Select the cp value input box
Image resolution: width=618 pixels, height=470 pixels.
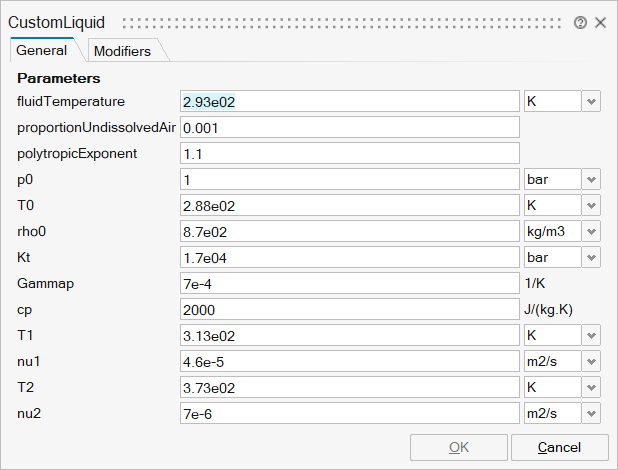349,309
